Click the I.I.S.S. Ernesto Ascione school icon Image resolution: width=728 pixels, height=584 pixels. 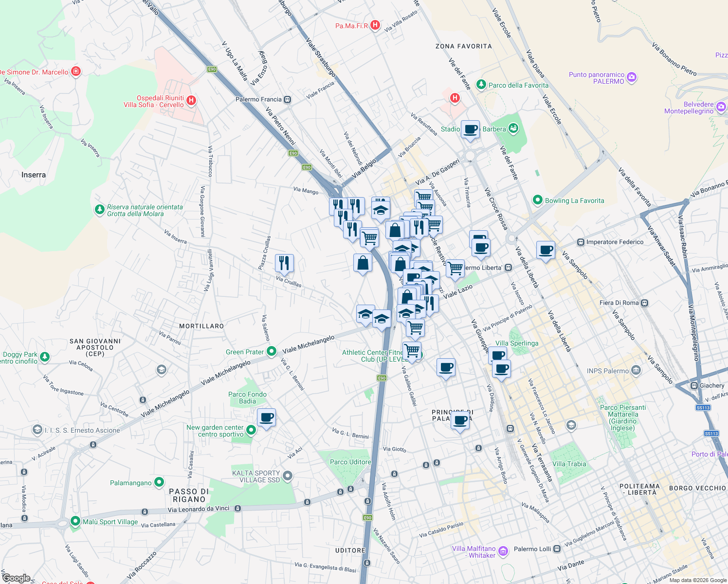point(36,430)
